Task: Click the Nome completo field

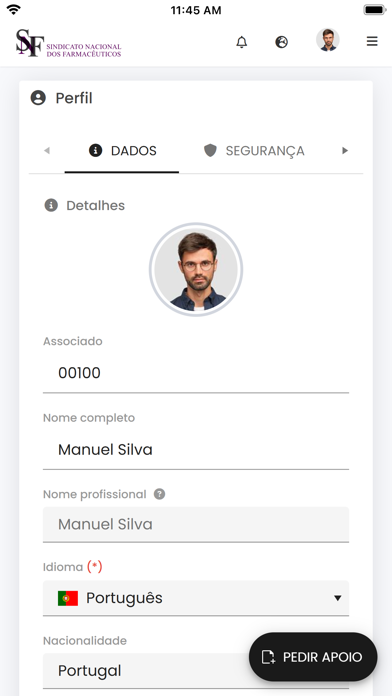Action: (x=196, y=450)
